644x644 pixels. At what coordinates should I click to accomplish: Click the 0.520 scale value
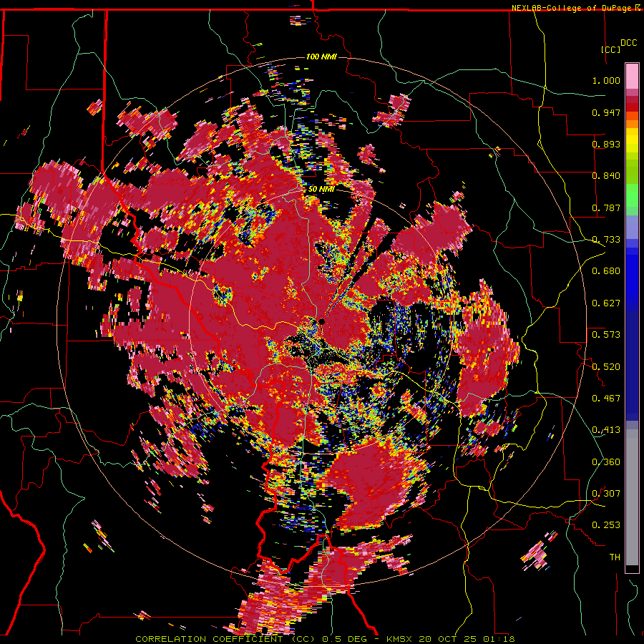point(606,366)
